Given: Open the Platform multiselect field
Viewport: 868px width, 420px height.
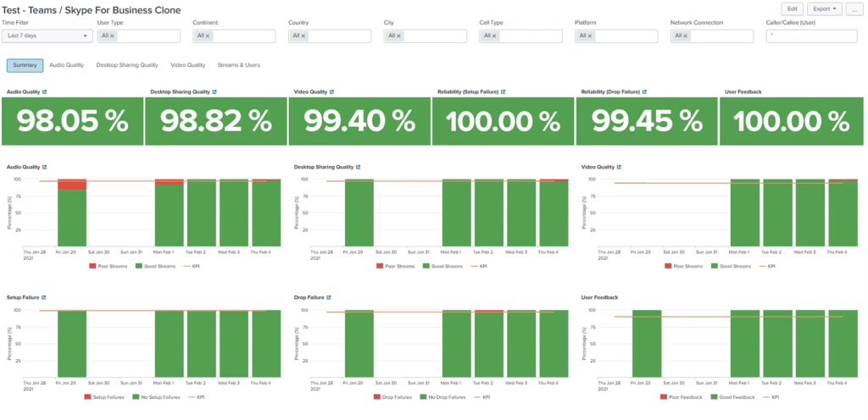Looking at the screenshot, I should 617,36.
